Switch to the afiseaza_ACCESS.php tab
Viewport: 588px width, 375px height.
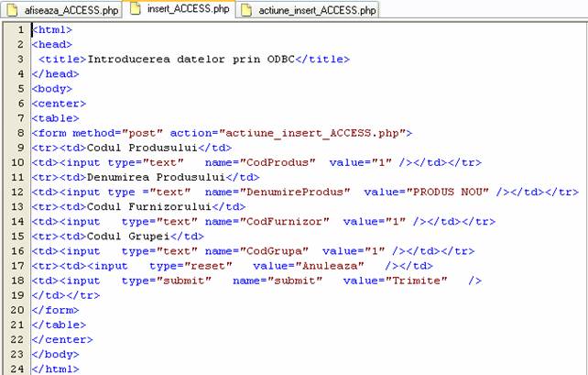click(71, 11)
